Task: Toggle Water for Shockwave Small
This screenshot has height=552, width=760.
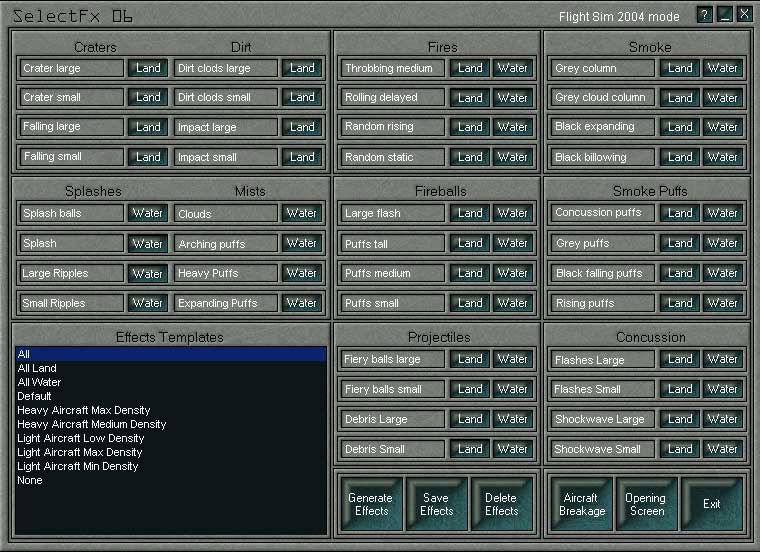Action: 722,449
